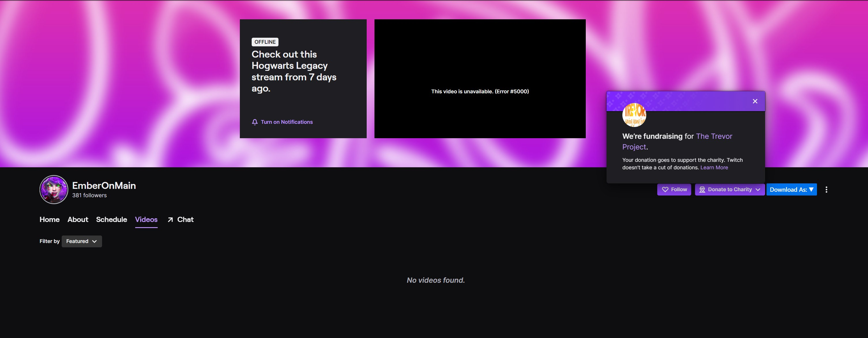Image resolution: width=868 pixels, height=338 pixels.
Task: Open the Learn More donation link
Action: click(x=714, y=168)
